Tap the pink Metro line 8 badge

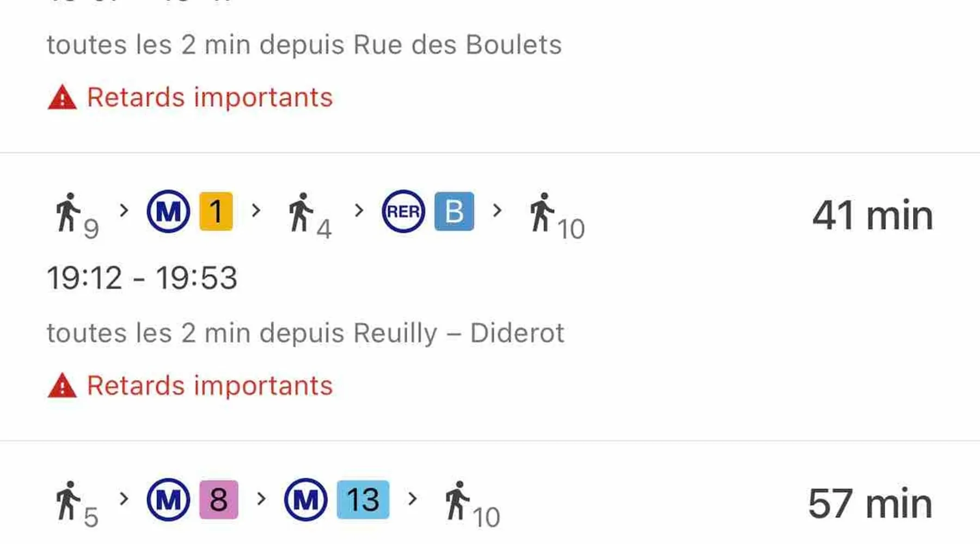(218, 499)
